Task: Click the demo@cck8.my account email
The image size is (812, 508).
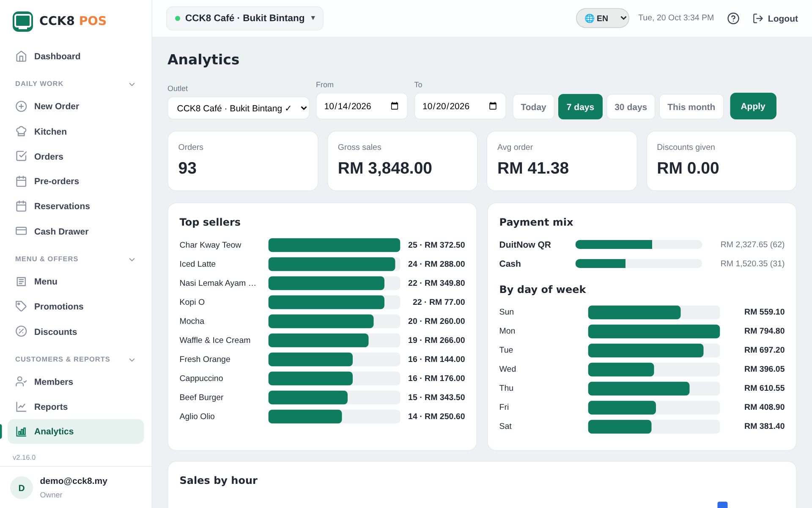Action: pos(74,481)
